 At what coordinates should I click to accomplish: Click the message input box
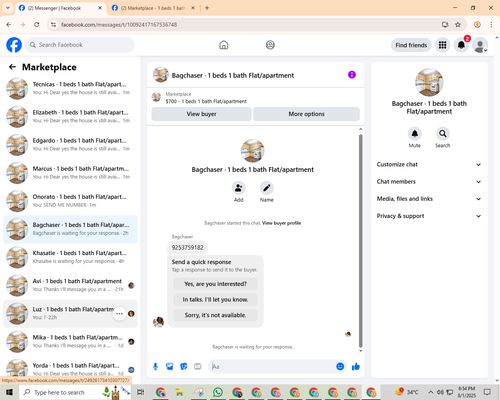point(272,367)
